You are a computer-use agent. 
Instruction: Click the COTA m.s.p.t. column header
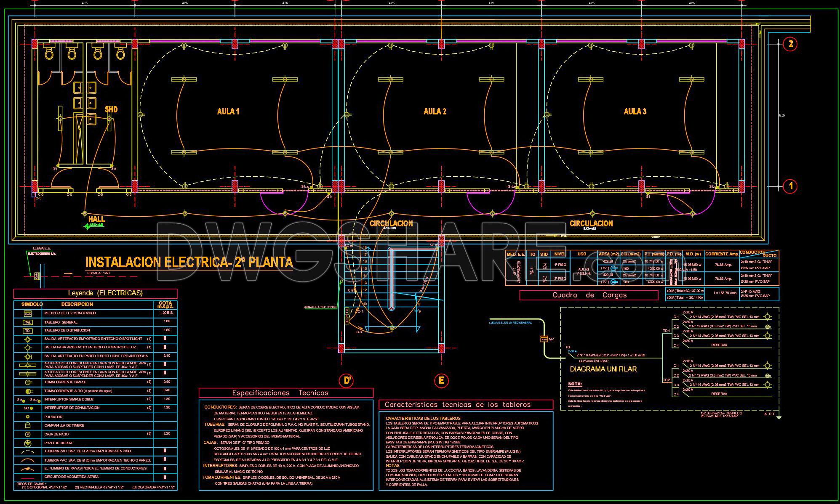pos(165,305)
